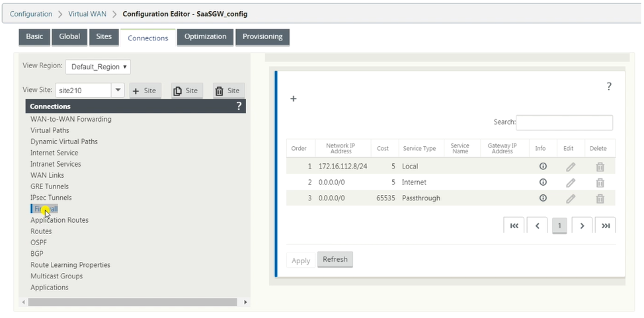Image resolution: width=644 pixels, height=318 pixels.
Task: Go to previous page of routes
Action: 537,225
